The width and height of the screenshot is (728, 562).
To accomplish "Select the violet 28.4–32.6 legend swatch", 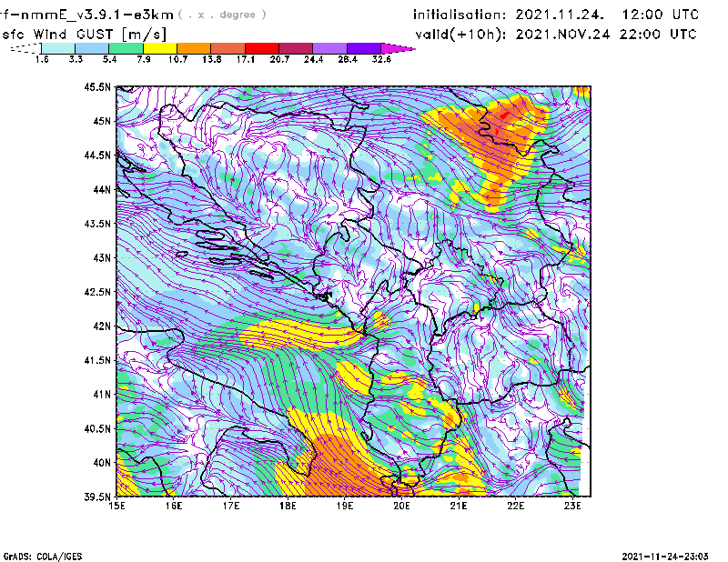I will [364, 48].
